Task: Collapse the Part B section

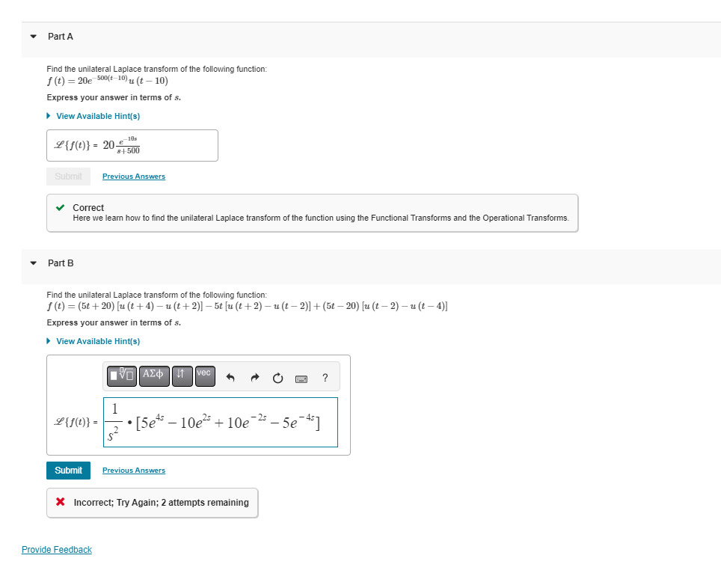Action: (x=33, y=263)
